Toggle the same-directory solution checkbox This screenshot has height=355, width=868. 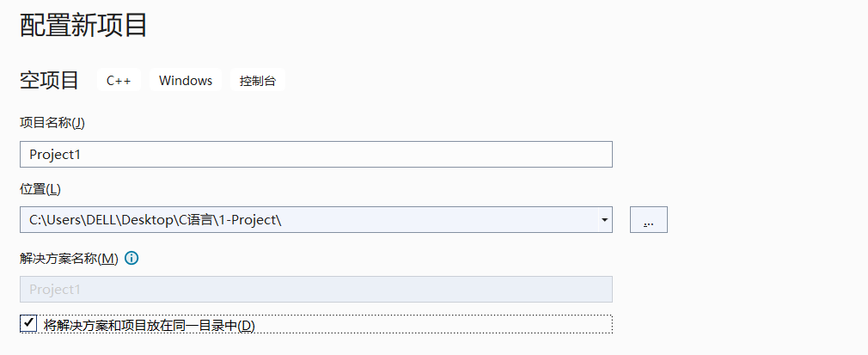[28, 324]
